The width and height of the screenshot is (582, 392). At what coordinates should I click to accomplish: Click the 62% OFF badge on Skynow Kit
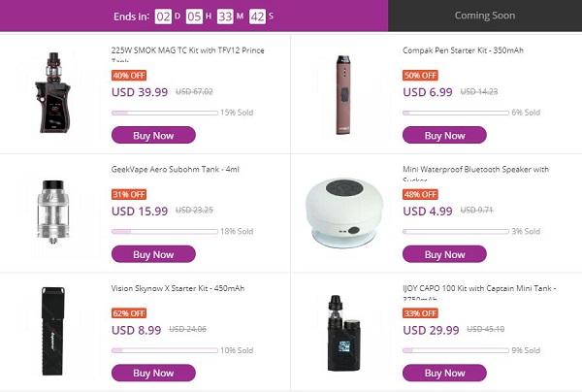[x=129, y=313]
